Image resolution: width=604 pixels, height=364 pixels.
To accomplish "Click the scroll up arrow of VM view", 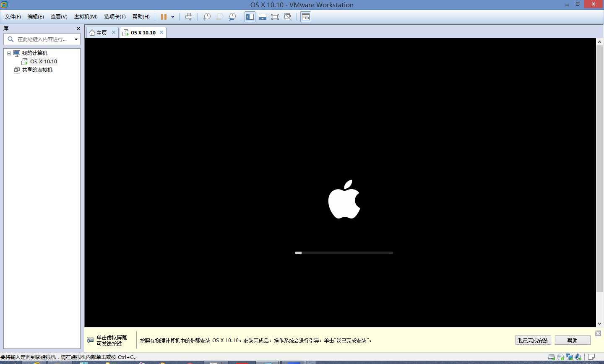I will click(600, 42).
